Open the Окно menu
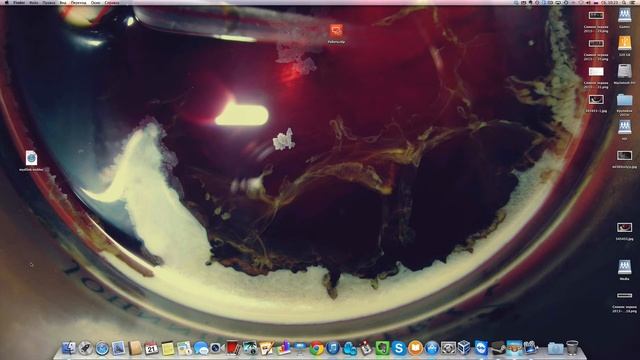 96,2
